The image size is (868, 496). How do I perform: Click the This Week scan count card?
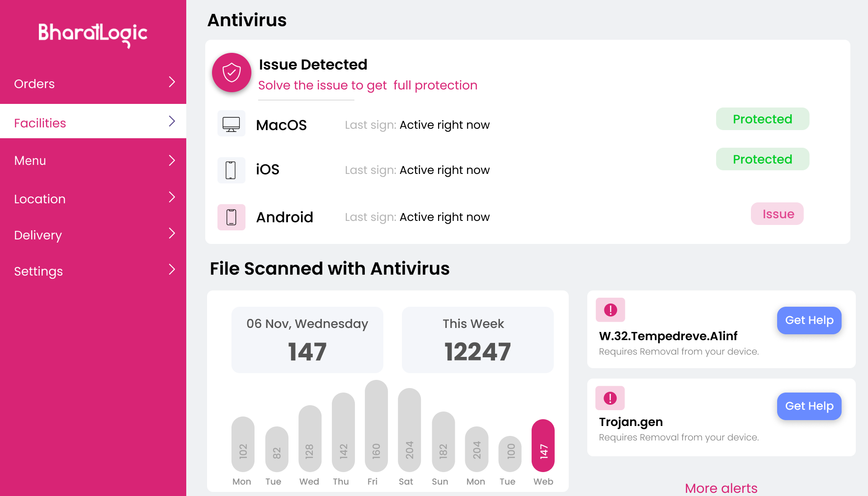click(477, 340)
